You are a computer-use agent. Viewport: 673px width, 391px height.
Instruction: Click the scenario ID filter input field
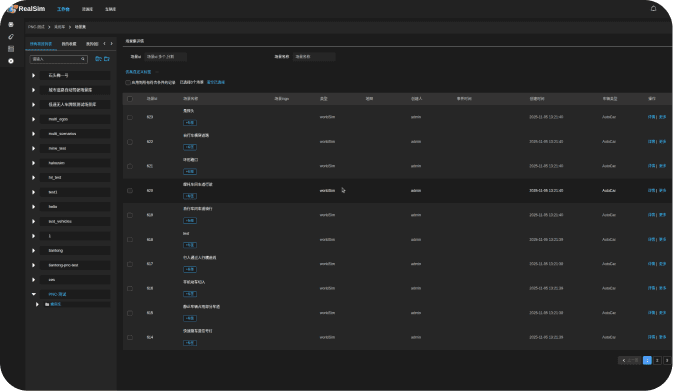pyautogui.click(x=165, y=57)
